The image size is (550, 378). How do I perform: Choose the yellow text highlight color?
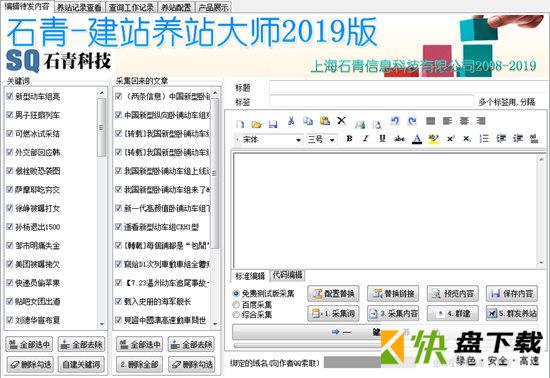pos(434,139)
